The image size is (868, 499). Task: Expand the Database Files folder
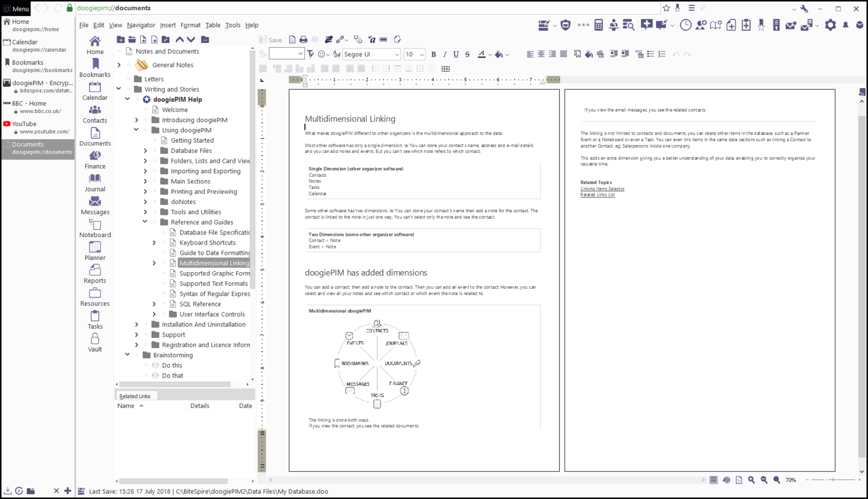[x=145, y=151]
